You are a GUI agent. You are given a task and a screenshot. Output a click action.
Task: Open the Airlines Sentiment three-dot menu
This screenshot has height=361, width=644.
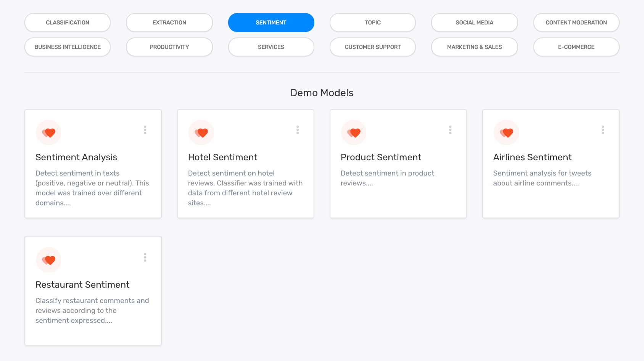tap(603, 130)
